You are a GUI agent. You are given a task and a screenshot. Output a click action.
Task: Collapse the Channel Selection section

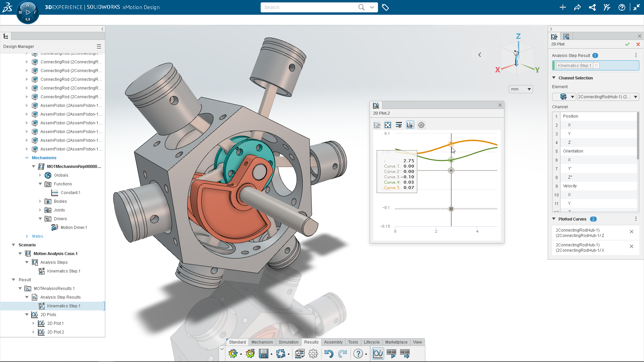(554, 78)
